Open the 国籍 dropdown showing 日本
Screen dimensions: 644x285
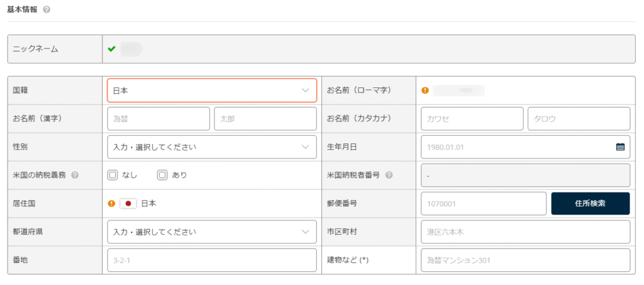[212, 91]
